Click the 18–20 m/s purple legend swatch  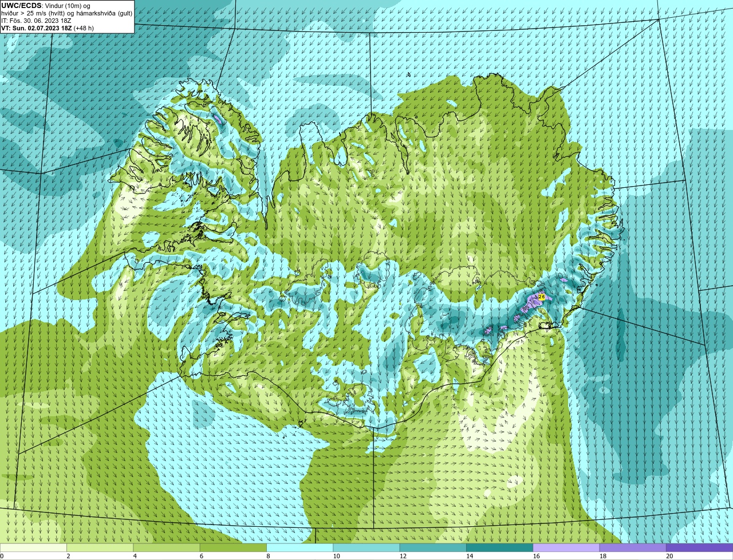633,547
